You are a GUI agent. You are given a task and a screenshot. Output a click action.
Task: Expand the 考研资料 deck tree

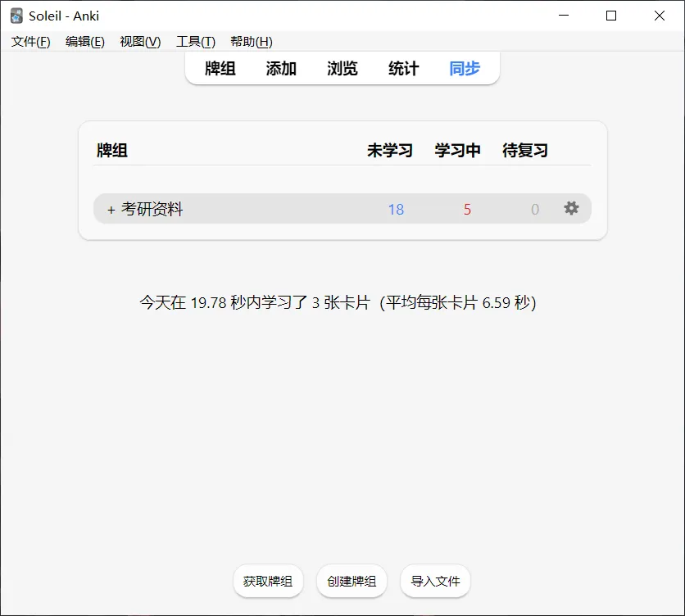click(x=111, y=209)
